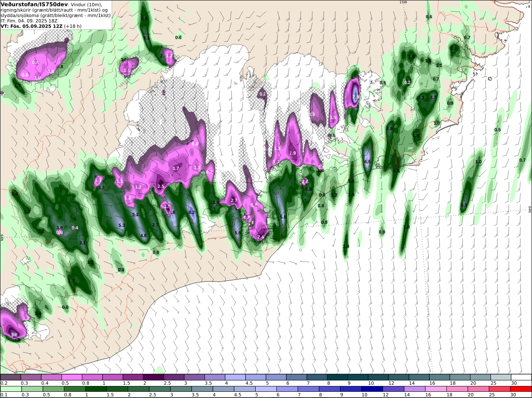
Task: Click the 15W longitude label
Action: 403,2
